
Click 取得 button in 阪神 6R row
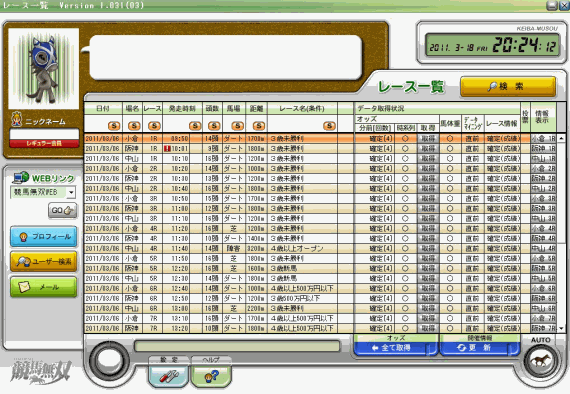tap(428, 298)
